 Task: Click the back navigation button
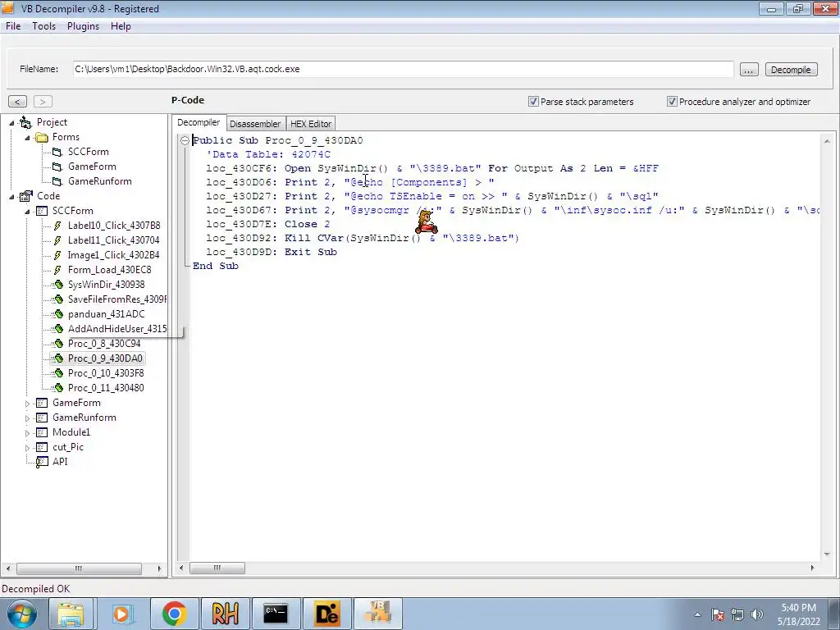(x=17, y=101)
